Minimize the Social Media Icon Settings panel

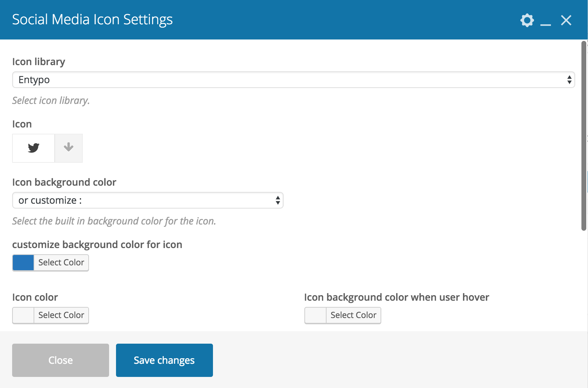545,21
